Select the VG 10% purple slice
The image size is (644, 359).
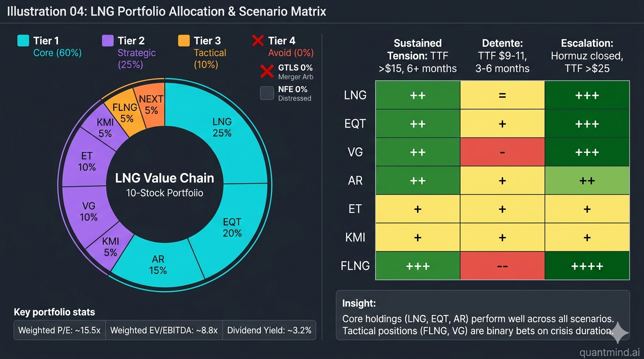click(88, 211)
